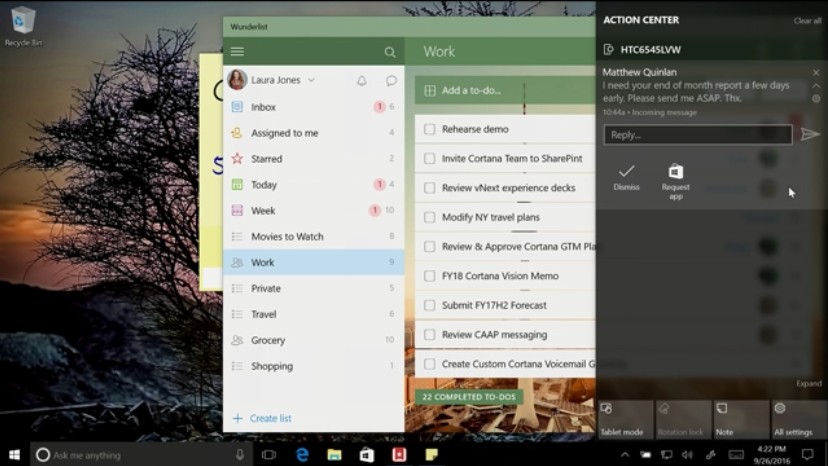The height and width of the screenshot is (466, 828).
Task: Open File Explorer from taskbar
Action: [x=335, y=455]
